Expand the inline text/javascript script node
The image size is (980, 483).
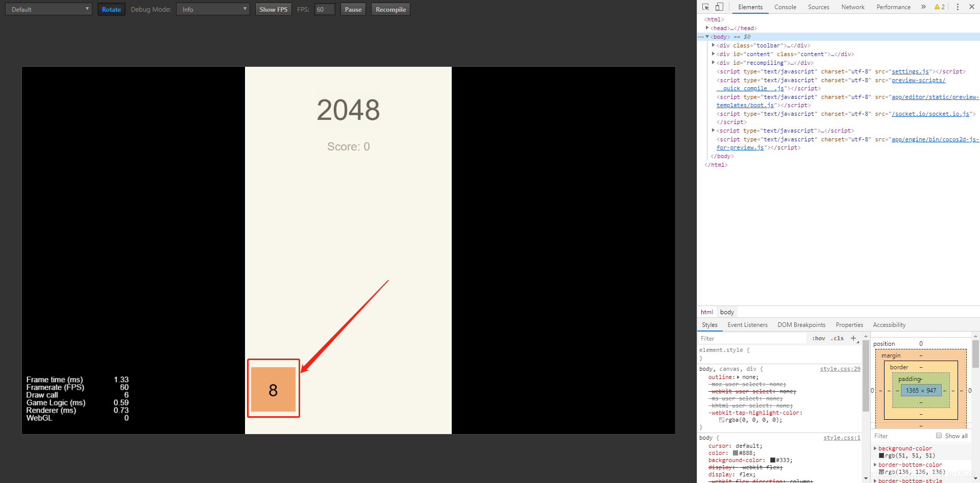[713, 131]
